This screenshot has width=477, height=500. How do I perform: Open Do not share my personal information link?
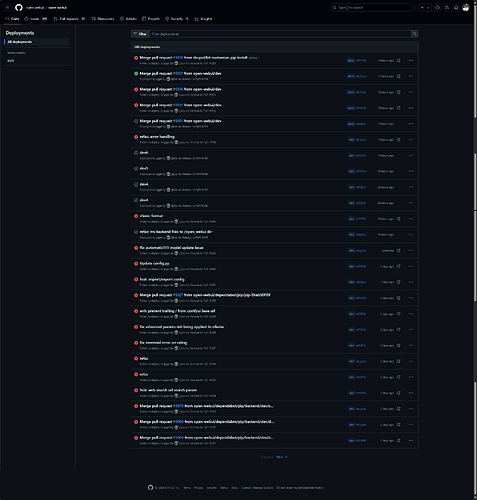tap(300, 488)
